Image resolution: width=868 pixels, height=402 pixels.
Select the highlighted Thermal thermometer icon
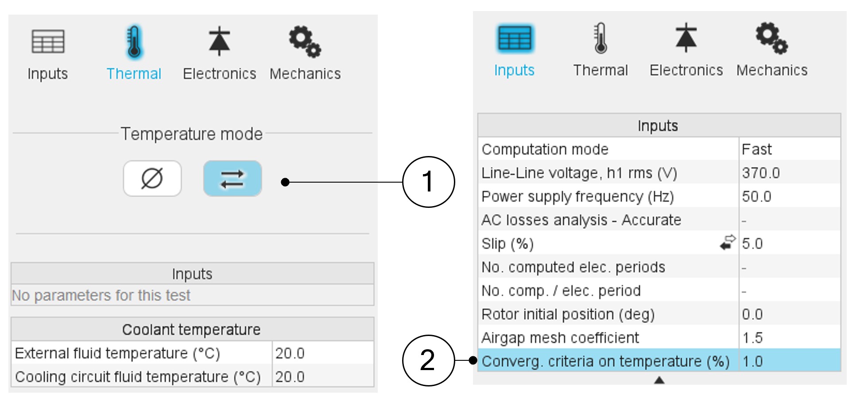click(x=134, y=42)
